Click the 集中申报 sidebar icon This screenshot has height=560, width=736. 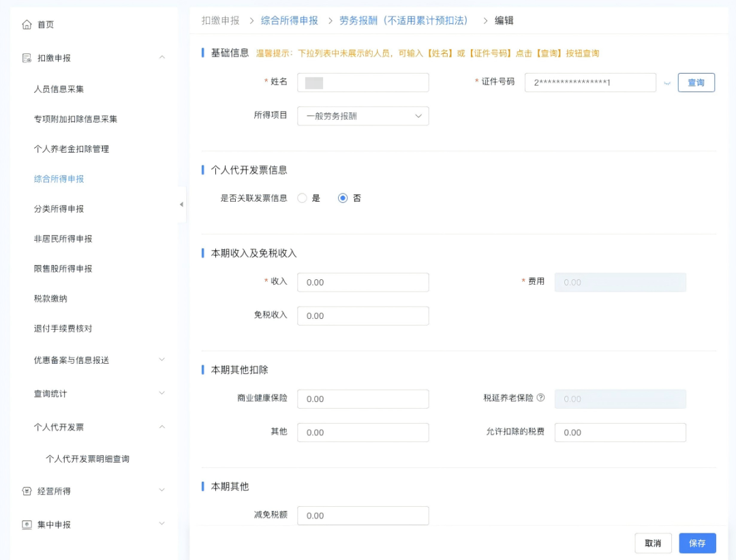tap(27, 525)
